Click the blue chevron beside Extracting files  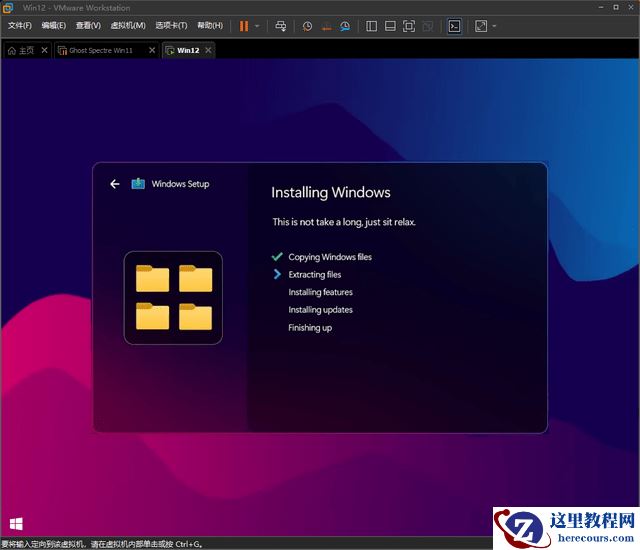pyautogui.click(x=277, y=274)
